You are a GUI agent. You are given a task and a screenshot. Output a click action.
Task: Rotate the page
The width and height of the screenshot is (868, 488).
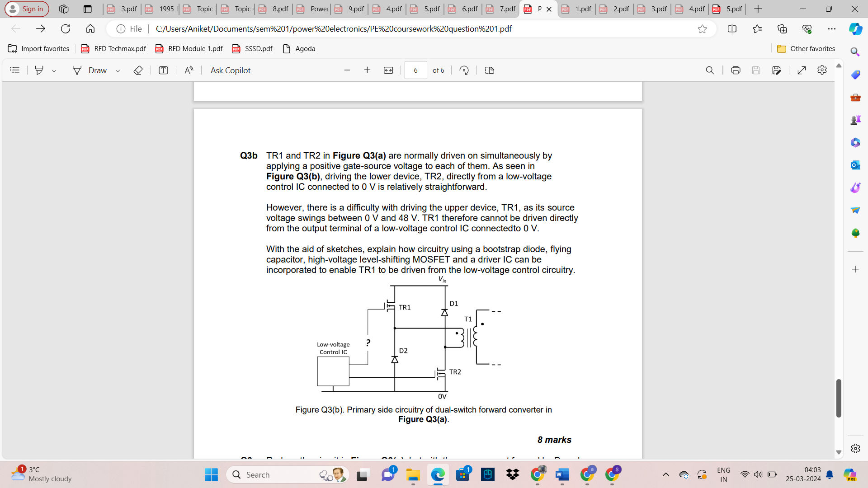(x=464, y=70)
